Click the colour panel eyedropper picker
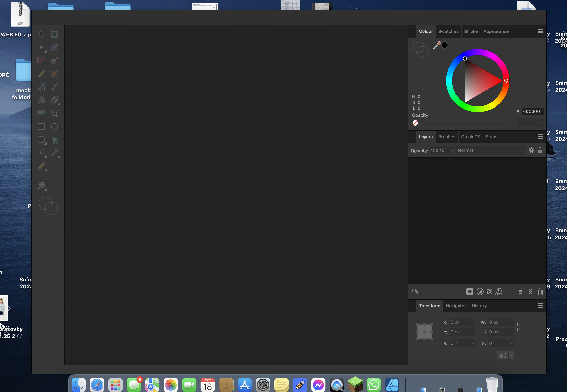This screenshot has width=567, height=392. [x=437, y=45]
